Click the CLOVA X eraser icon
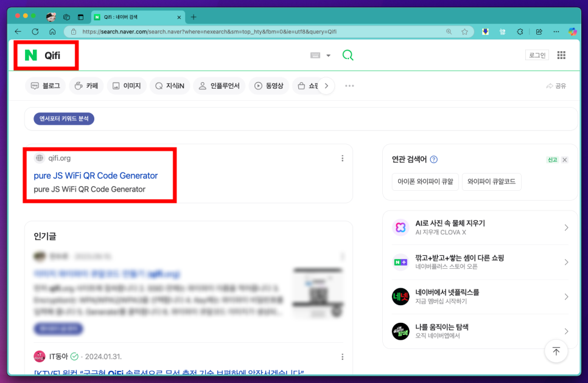 [x=401, y=227]
